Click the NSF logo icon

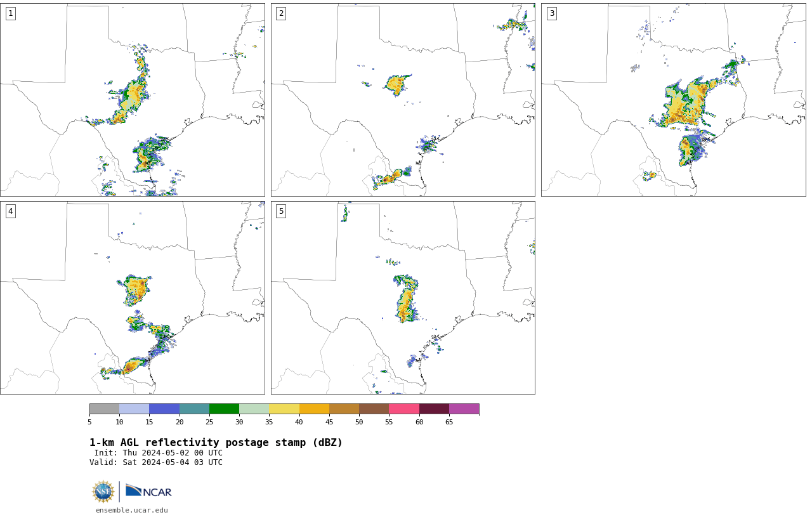[103, 492]
